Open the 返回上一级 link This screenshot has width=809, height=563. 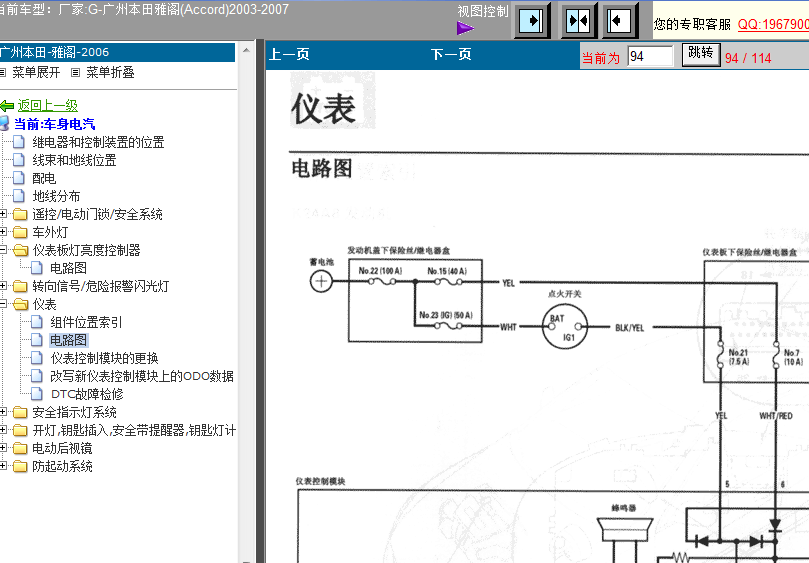click(x=47, y=106)
